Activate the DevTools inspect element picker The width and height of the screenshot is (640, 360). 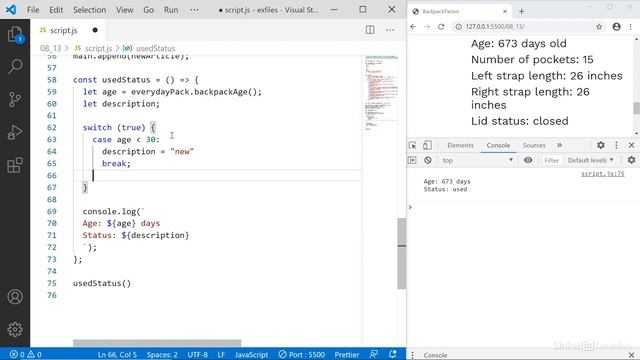(413, 145)
